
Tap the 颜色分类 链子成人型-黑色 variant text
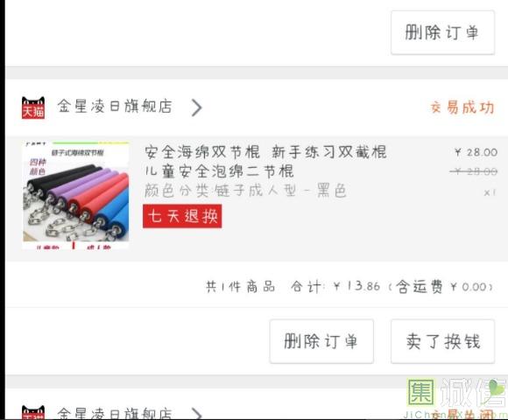245,190
